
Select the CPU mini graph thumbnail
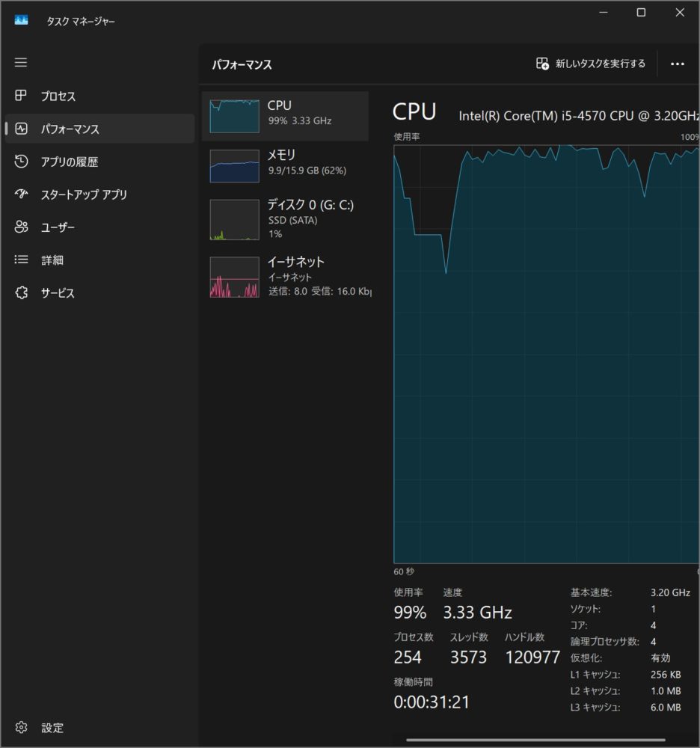tap(235, 116)
